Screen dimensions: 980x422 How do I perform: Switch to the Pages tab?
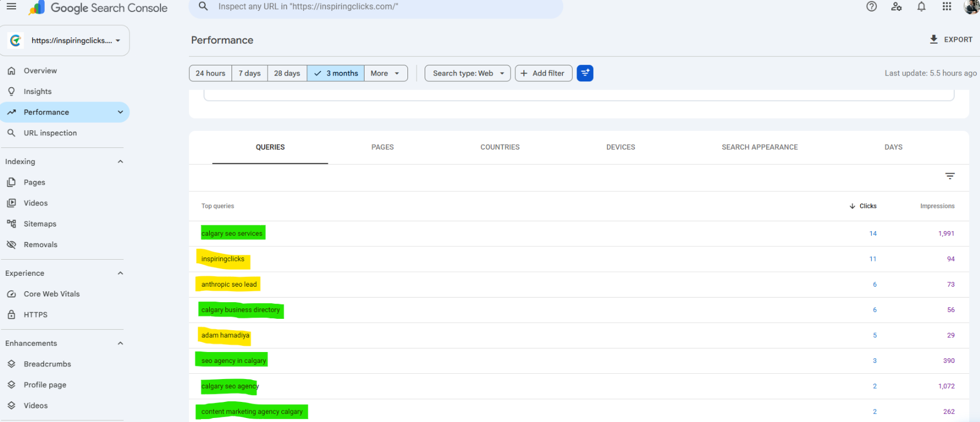click(382, 147)
